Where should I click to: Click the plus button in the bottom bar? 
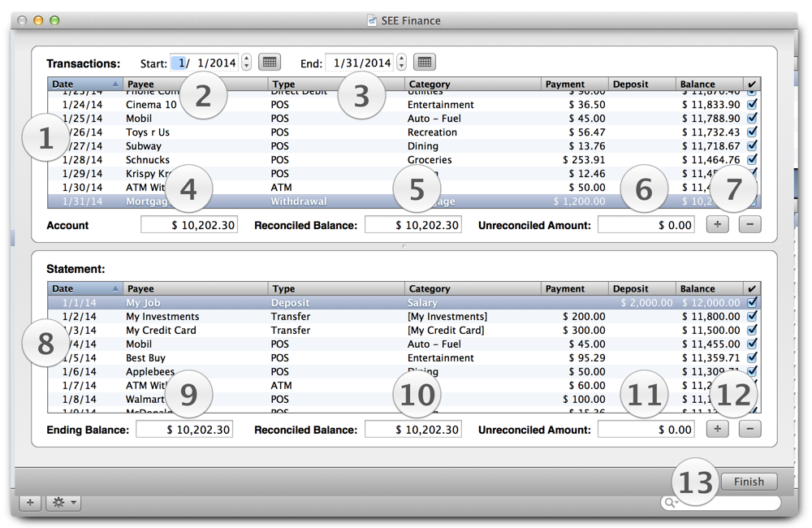[x=30, y=502]
